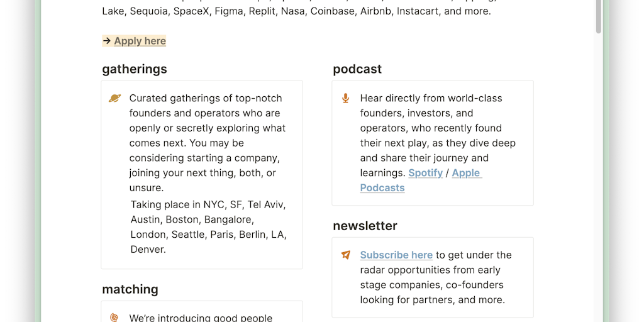644x322 pixels.
Task: Open the Apple Podcasts link
Action: [465, 173]
